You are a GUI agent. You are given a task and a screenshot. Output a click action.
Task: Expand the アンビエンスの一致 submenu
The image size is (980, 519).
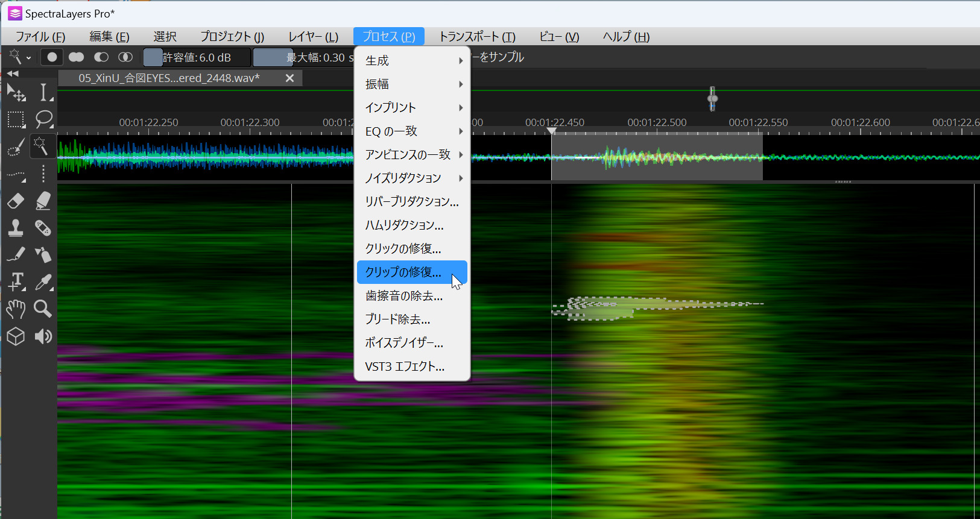click(412, 154)
